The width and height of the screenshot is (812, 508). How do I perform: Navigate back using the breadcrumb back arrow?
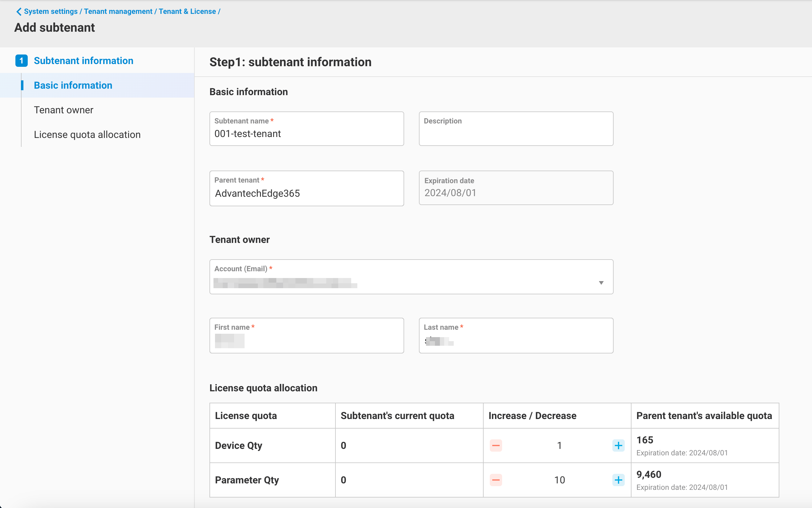tap(19, 11)
